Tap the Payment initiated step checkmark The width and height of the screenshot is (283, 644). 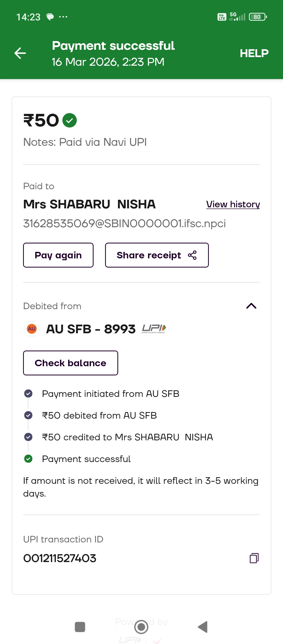[x=28, y=393]
